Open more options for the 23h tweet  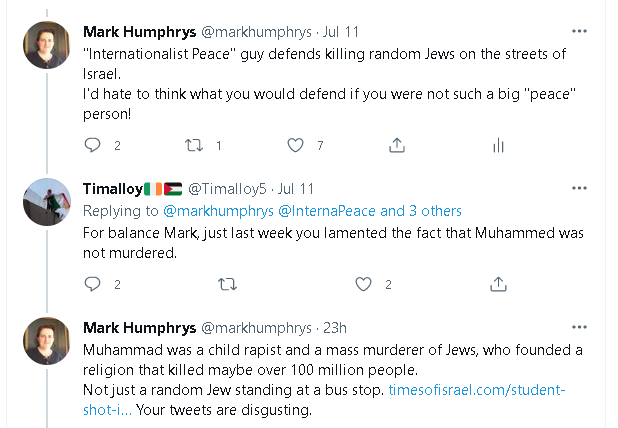(579, 327)
